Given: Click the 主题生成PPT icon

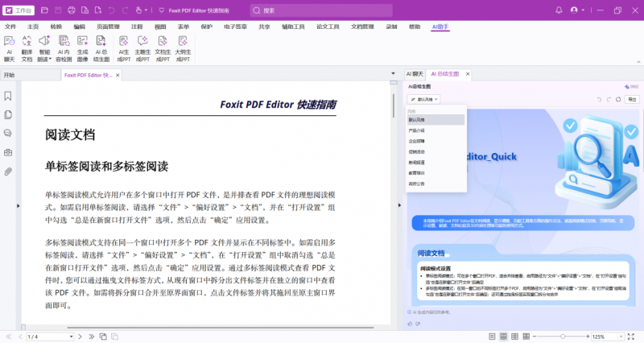Looking at the screenshot, I should coord(142,48).
